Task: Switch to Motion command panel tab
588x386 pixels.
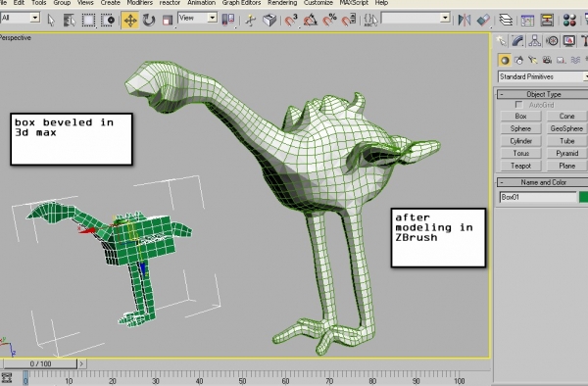Action: (552, 41)
